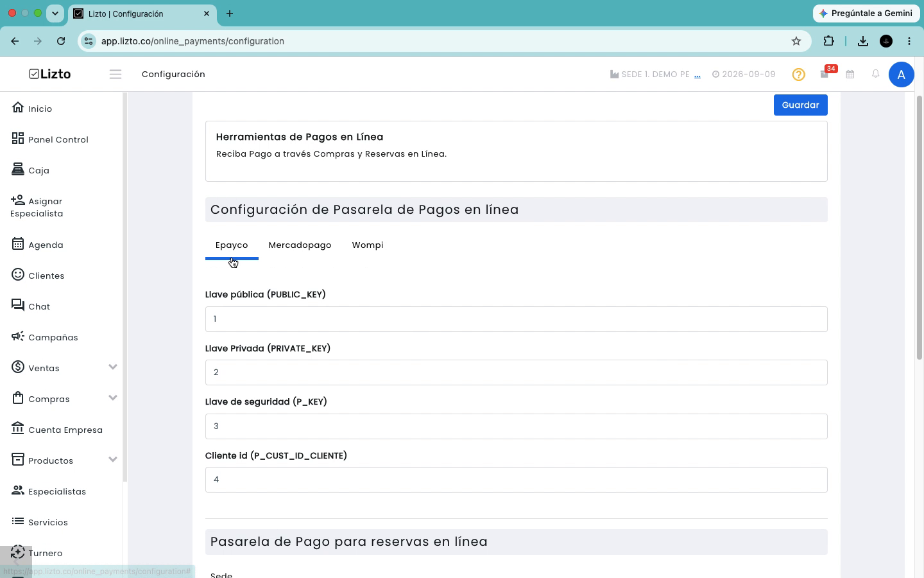Focus the Llave pública PUBLIC_KEY field
Viewport: 924px width, 578px height.
click(516, 319)
